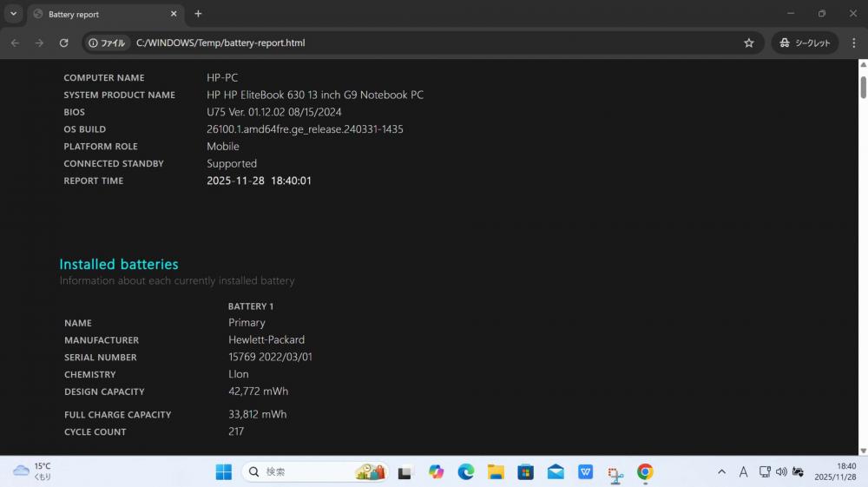Open the weather widget showing 15°C
The image size is (868, 487).
click(x=32, y=471)
